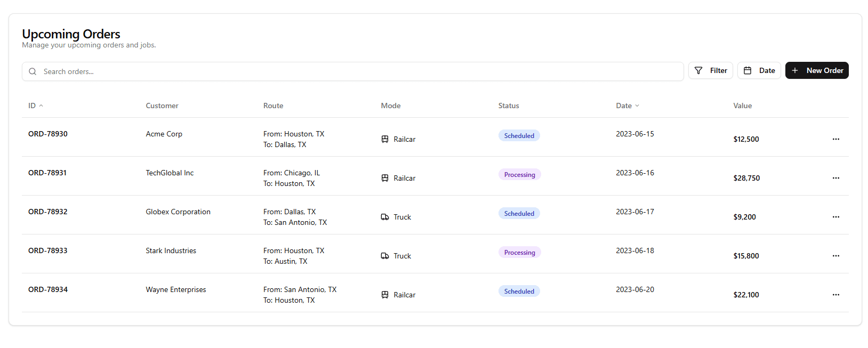
Task: Focus the Search orders field
Action: pyautogui.click(x=353, y=71)
